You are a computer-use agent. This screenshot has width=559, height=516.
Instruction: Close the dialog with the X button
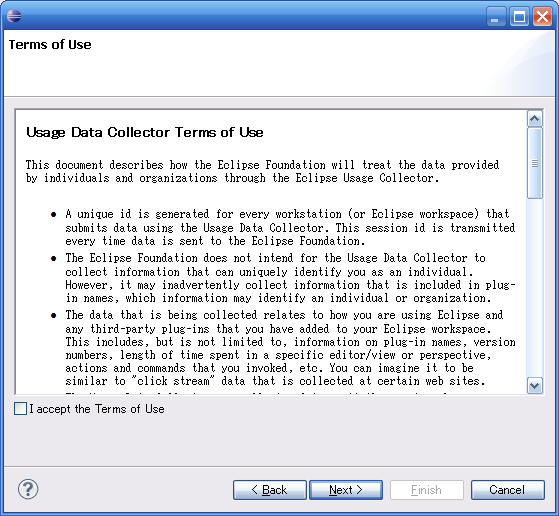point(542,17)
